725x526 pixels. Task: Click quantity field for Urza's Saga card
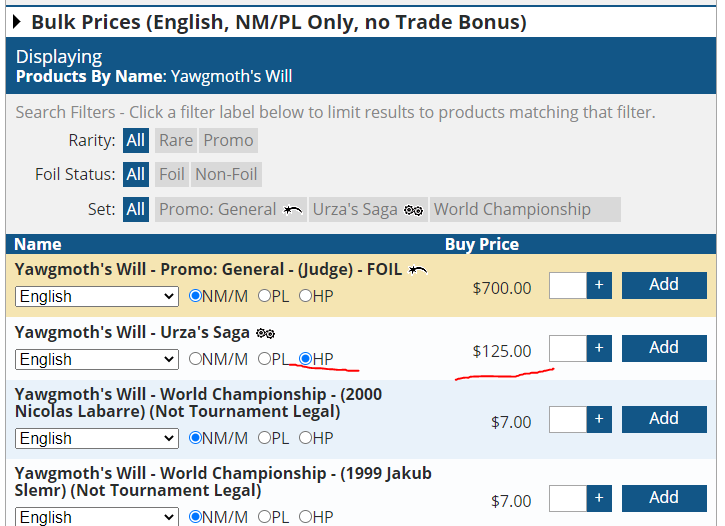click(x=568, y=349)
